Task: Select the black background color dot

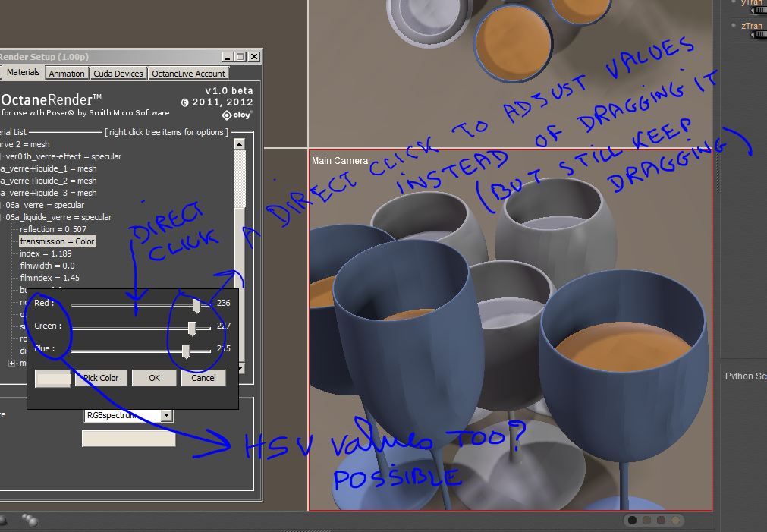Action: coord(632,520)
